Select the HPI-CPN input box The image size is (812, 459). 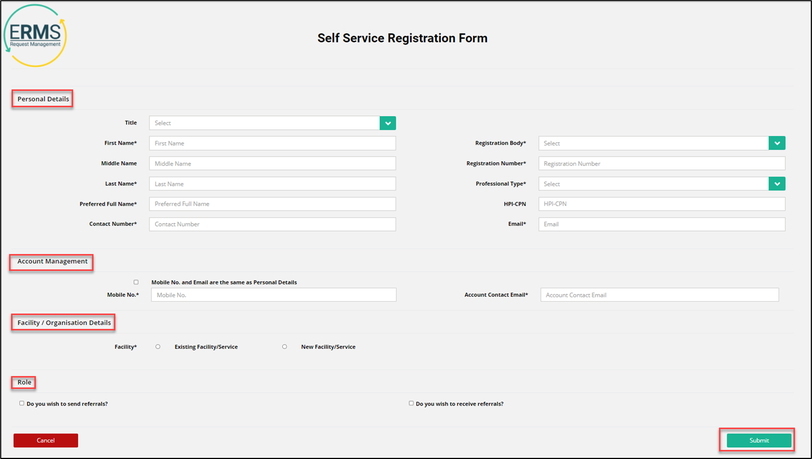pyautogui.click(x=662, y=204)
